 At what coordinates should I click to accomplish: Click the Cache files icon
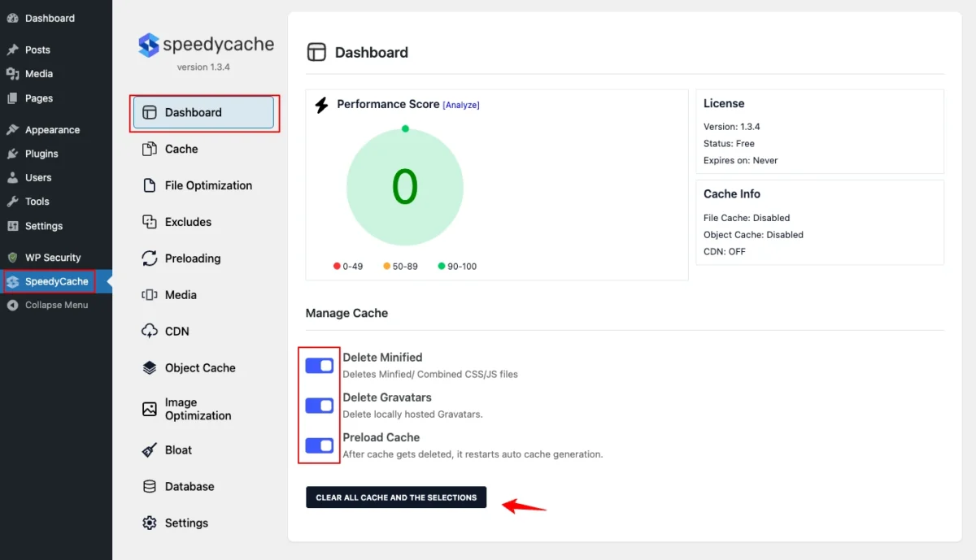click(x=150, y=149)
